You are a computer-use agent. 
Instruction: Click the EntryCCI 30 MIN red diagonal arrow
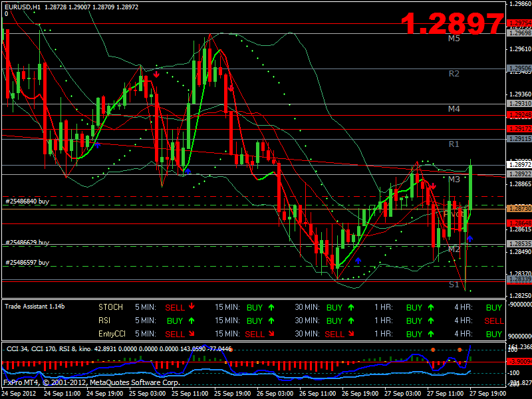(351, 334)
